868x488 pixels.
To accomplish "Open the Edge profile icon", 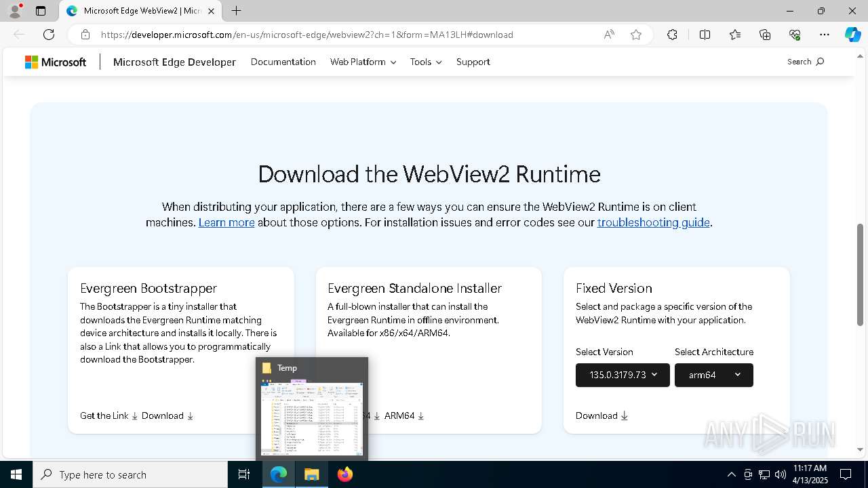I will pyautogui.click(x=15, y=11).
